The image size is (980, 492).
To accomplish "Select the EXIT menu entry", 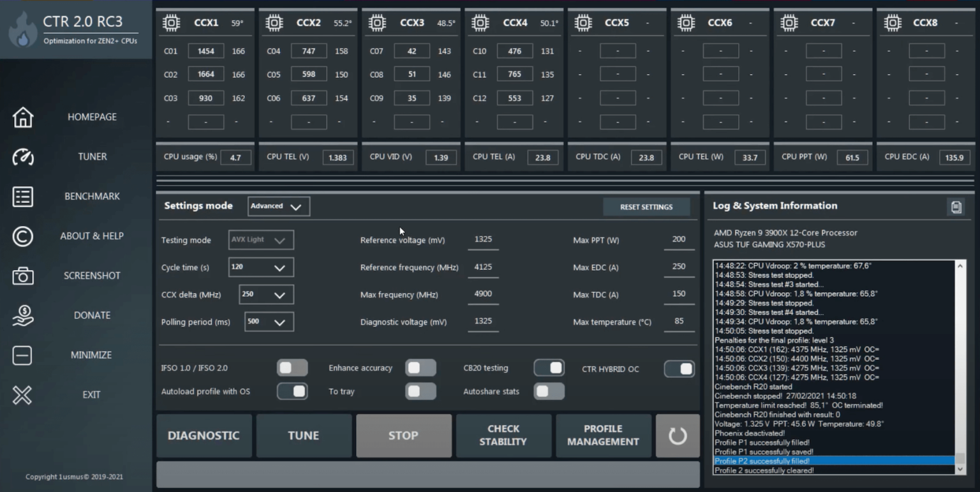I will tap(91, 395).
